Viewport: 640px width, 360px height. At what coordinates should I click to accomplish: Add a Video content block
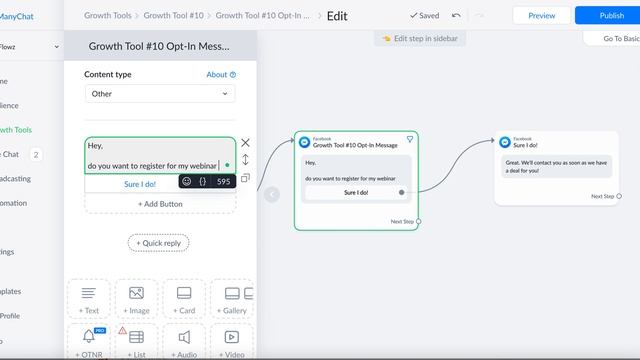[x=232, y=342]
